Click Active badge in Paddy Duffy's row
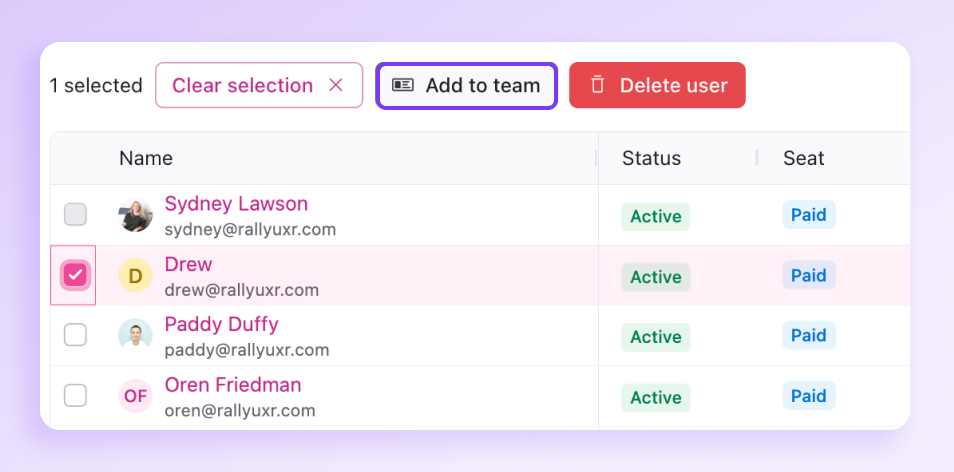 pyautogui.click(x=656, y=337)
